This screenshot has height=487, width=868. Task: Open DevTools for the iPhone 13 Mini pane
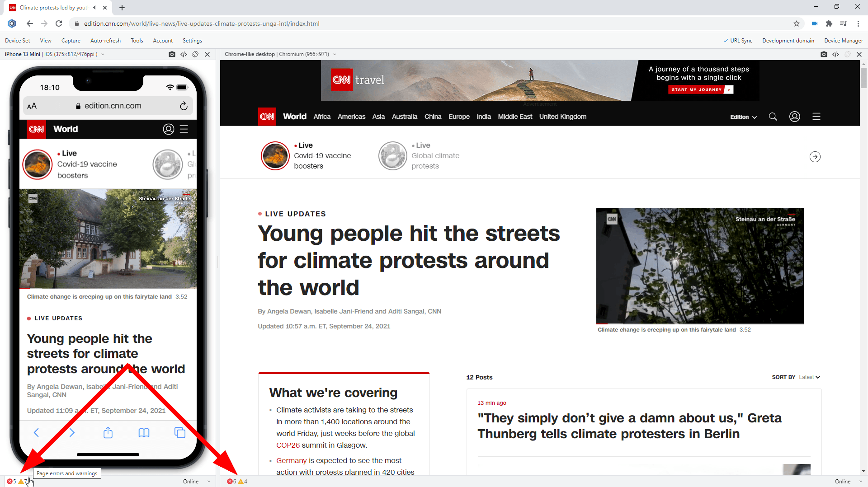[x=184, y=54]
